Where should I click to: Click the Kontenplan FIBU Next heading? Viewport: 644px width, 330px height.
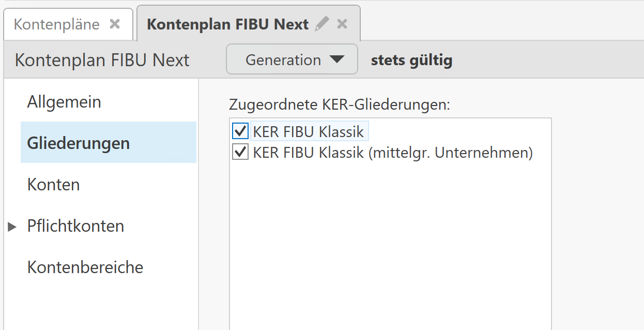point(102,60)
